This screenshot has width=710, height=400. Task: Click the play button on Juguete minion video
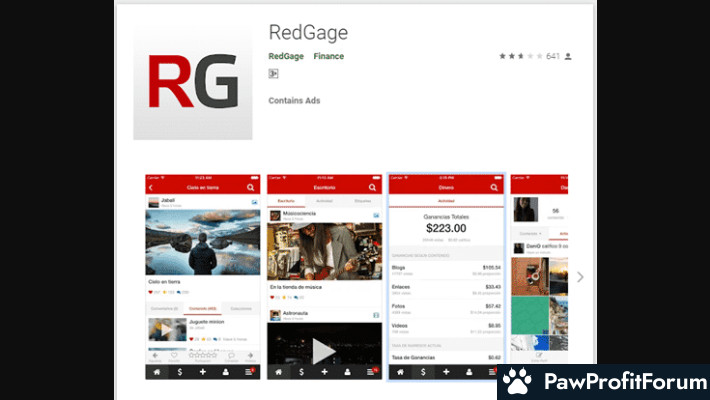[167, 329]
